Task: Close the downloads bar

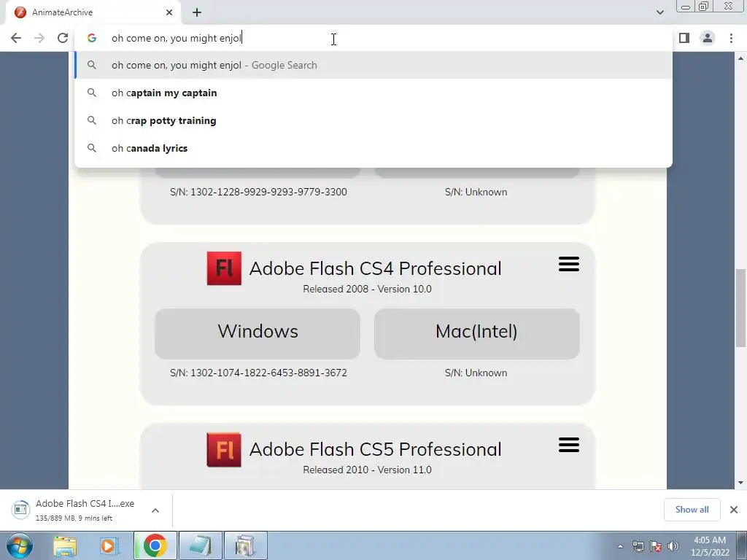Action: 734,510
